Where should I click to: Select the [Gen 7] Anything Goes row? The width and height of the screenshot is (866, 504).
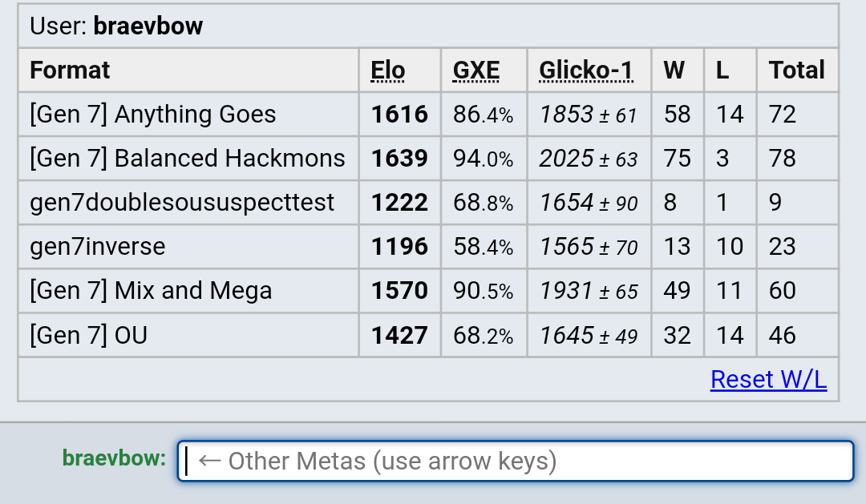(x=428, y=115)
